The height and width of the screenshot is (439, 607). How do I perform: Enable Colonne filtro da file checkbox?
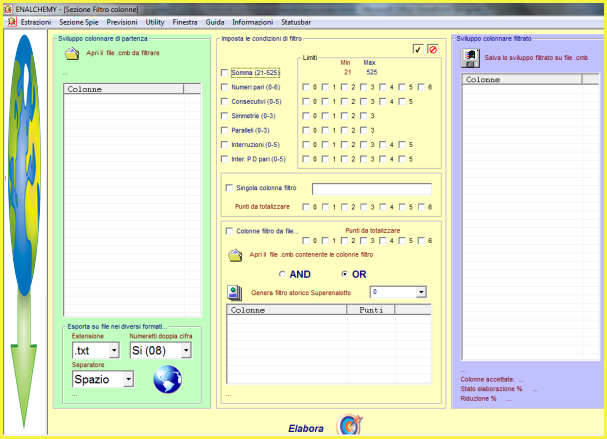click(229, 231)
